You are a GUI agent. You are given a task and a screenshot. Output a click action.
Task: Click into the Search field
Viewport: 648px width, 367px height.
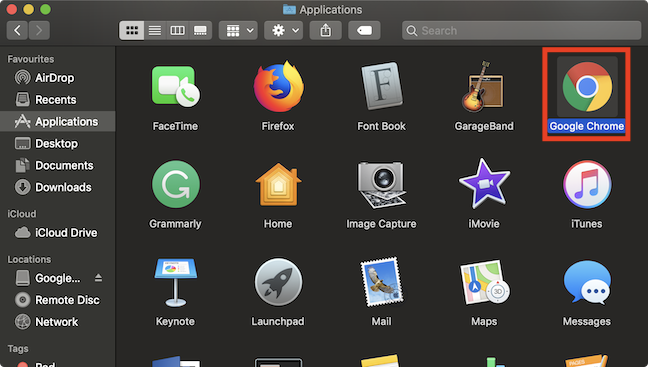point(522,31)
